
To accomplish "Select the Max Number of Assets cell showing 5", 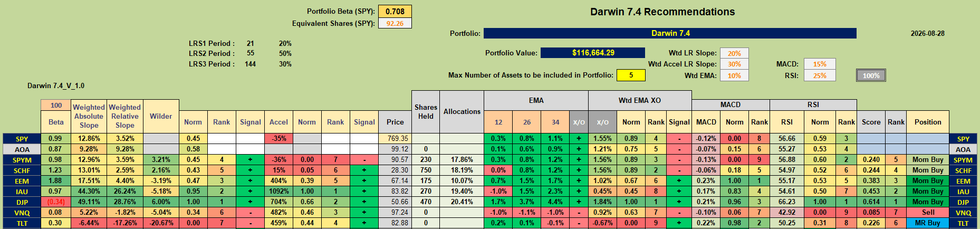I will (x=631, y=75).
